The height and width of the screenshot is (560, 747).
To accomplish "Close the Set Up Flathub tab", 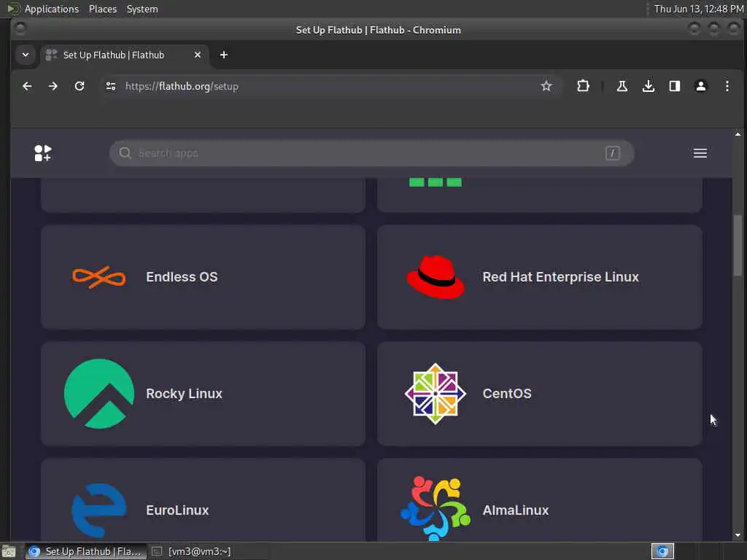I will 198,55.
